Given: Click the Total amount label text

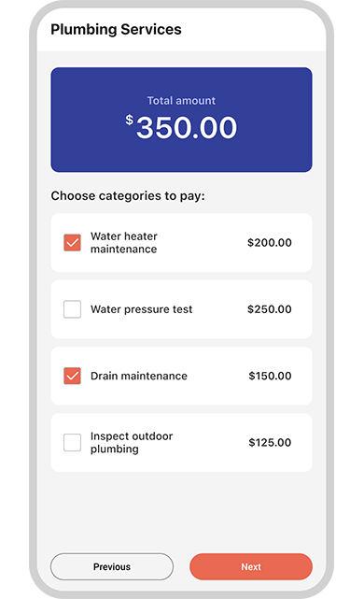Looking at the screenshot, I should click(x=181, y=101).
